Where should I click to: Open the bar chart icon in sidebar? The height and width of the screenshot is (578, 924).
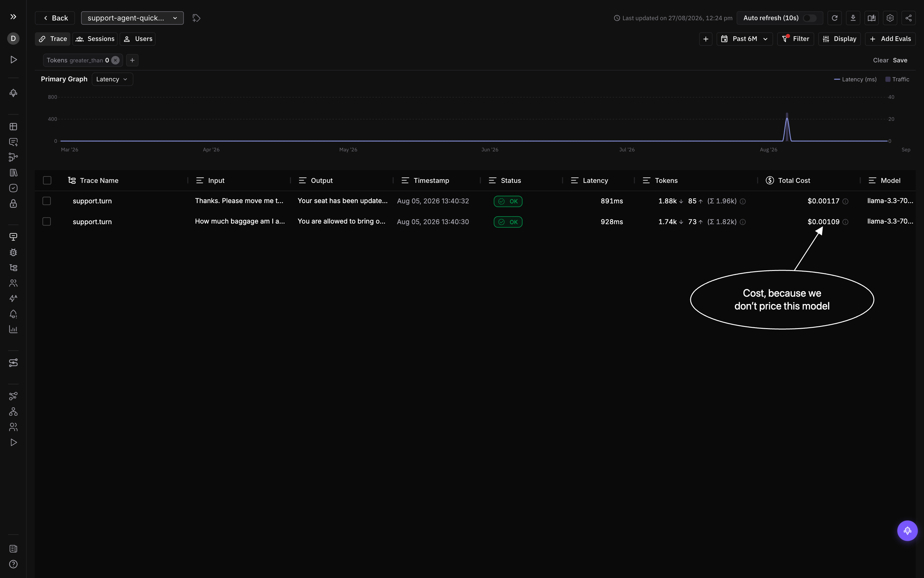click(x=13, y=329)
